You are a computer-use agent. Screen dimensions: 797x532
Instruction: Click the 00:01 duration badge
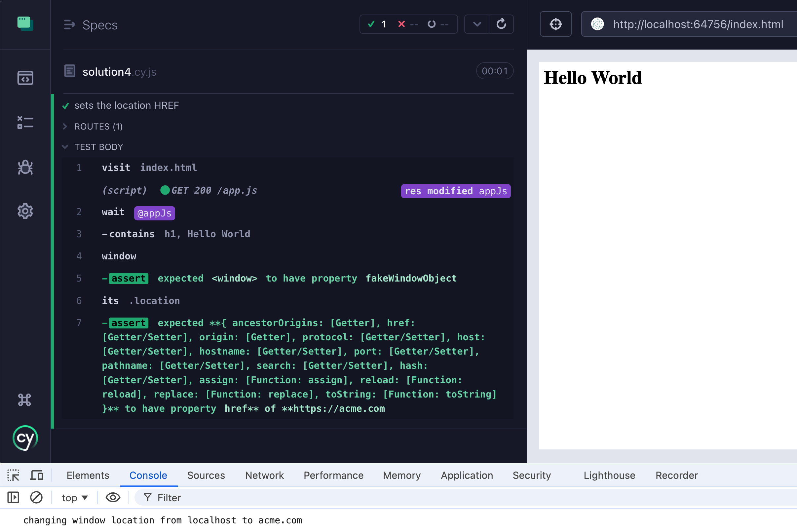pos(494,71)
